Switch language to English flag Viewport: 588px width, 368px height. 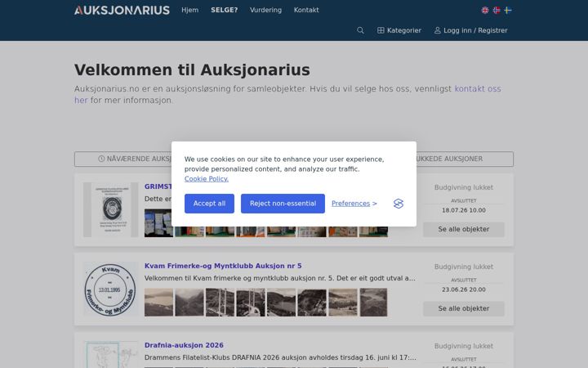tap(485, 10)
